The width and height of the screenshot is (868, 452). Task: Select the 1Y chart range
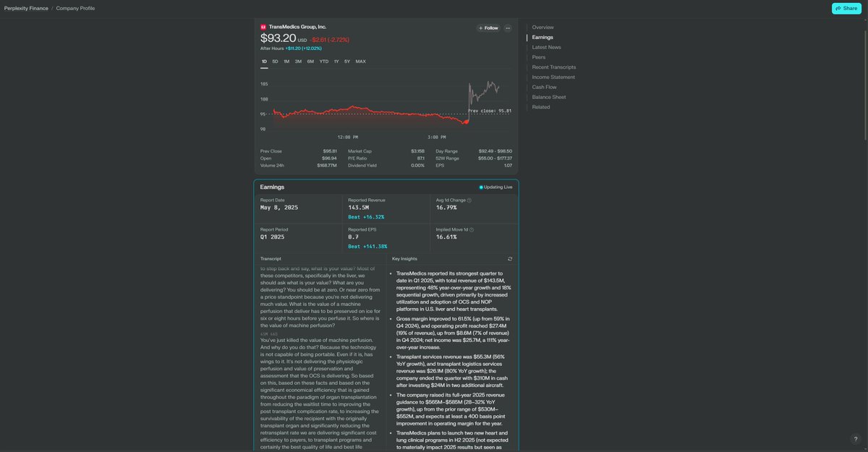point(336,61)
